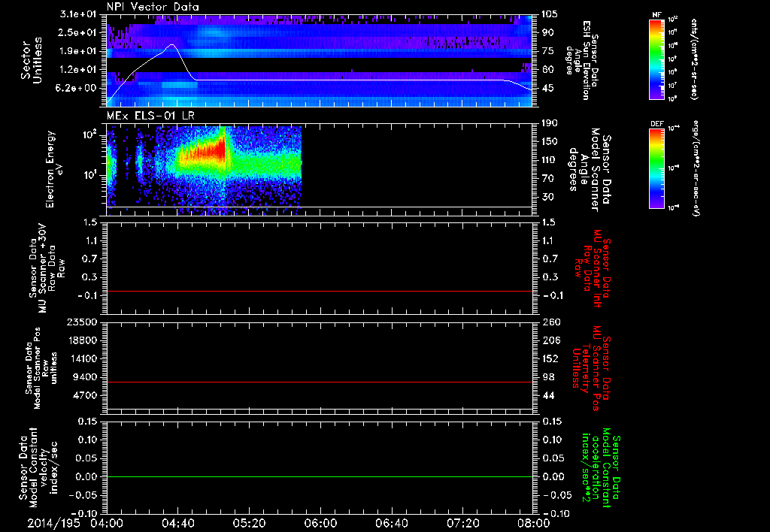Select the 3.1e+01 sector axis tick label
The height and width of the screenshot is (532, 770).
[79, 14]
